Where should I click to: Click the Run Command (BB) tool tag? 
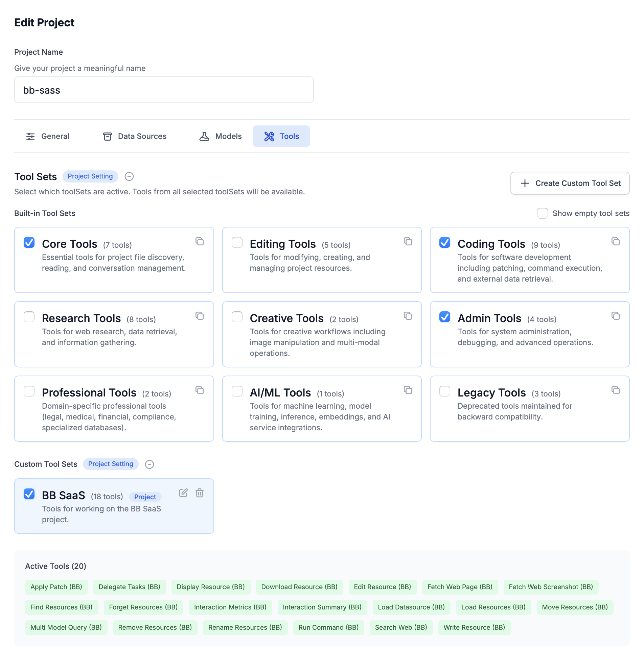tap(328, 627)
